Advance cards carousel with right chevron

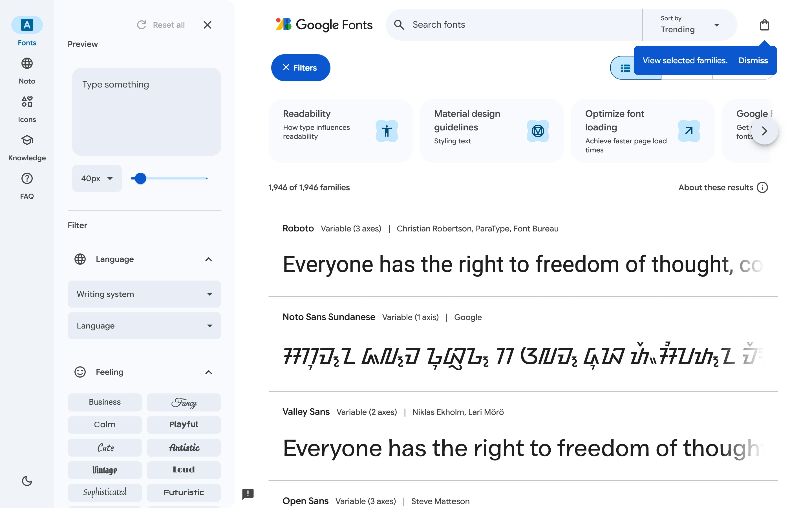click(x=764, y=131)
